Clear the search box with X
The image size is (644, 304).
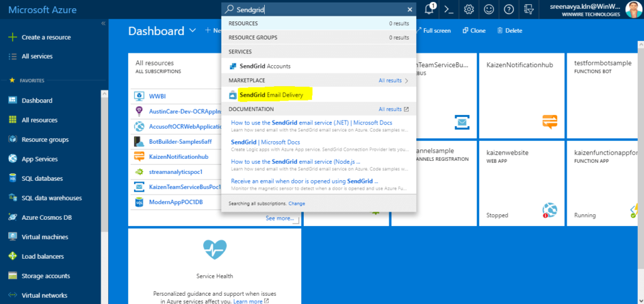[x=409, y=9]
